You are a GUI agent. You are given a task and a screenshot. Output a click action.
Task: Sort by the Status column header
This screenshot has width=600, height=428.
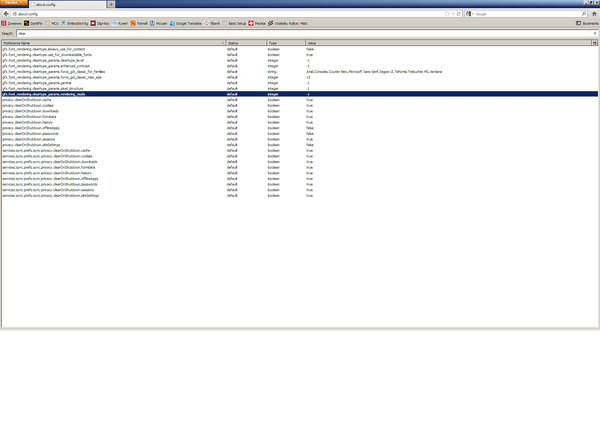coord(246,43)
